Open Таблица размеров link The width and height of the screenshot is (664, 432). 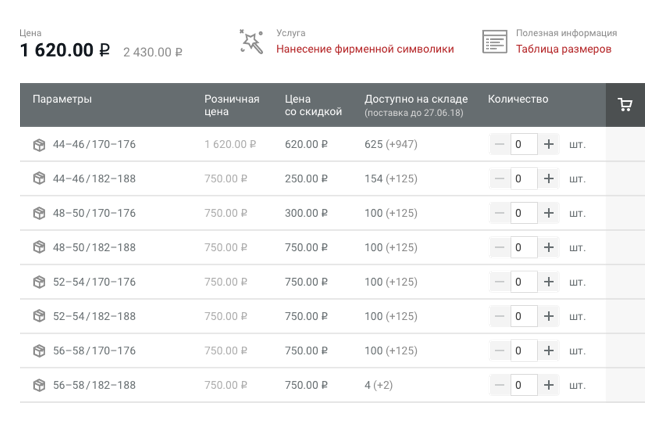pos(564,49)
